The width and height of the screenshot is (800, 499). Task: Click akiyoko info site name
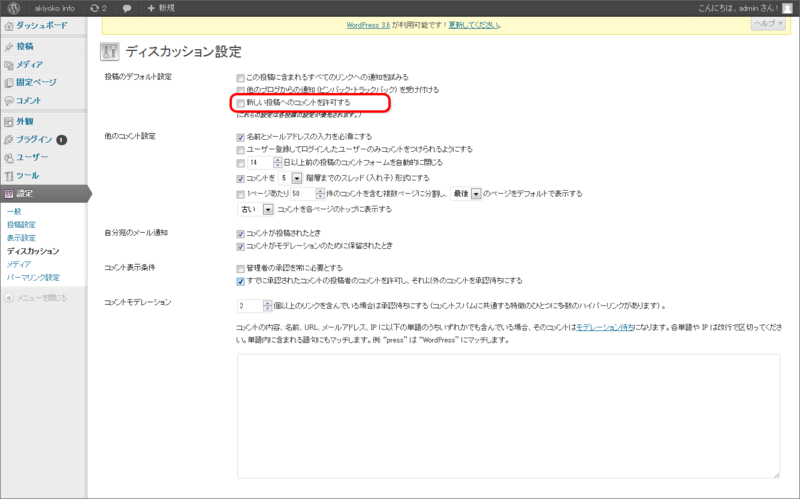pyautogui.click(x=55, y=8)
